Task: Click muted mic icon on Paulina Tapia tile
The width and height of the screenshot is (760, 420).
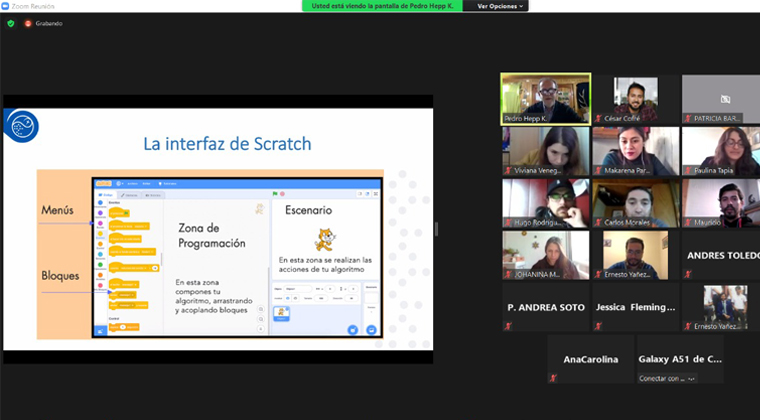Action: [688, 170]
